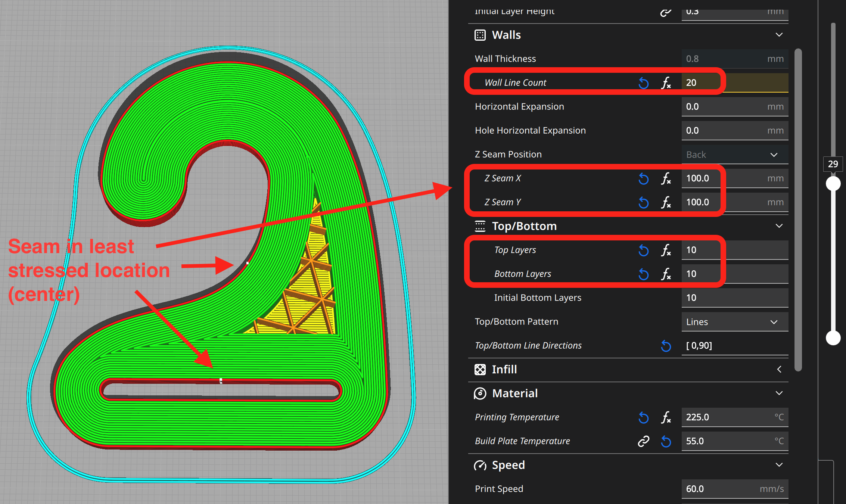Collapse the Speed section chevron
Viewport: 846px width, 504px height.
(779, 465)
